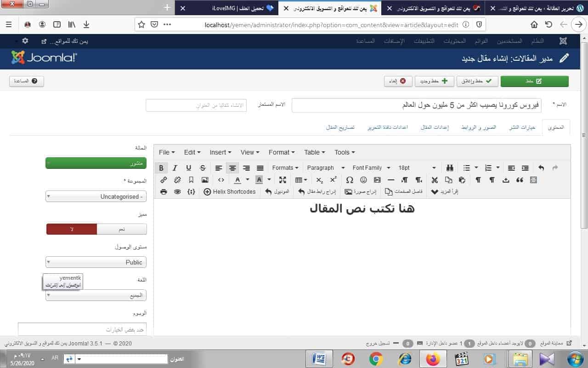Open the Insert menu of the editor
Screen dimensions: 588x368
pos(220,152)
